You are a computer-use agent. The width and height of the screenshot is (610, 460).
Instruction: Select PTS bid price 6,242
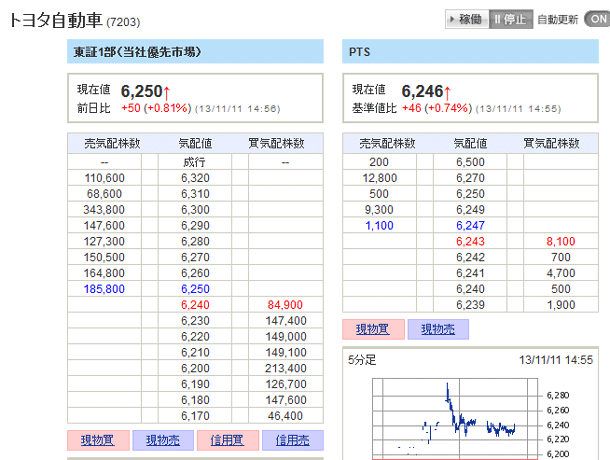pyautogui.click(x=470, y=257)
